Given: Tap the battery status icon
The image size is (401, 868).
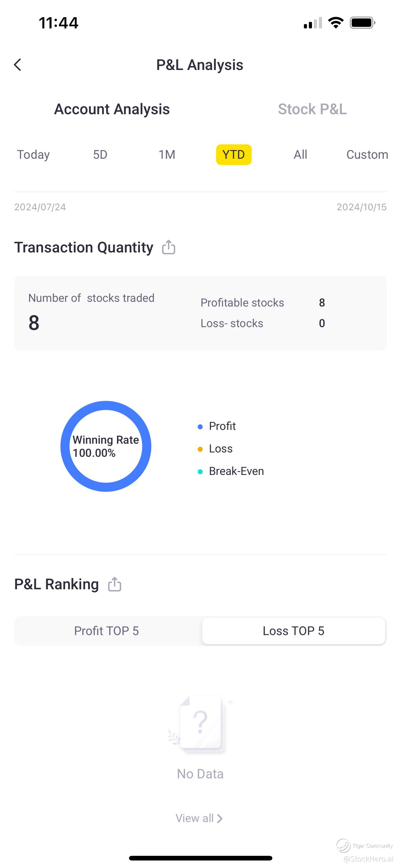Looking at the screenshot, I should [362, 23].
